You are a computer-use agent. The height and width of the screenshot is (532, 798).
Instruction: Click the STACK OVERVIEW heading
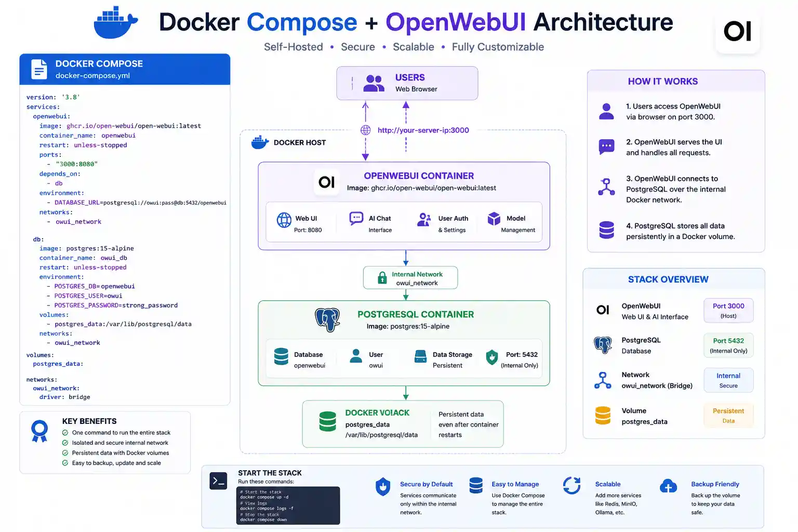click(668, 280)
